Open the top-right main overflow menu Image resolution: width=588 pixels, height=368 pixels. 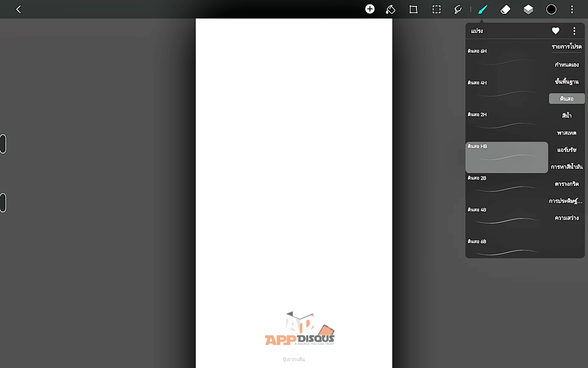[572, 9]
